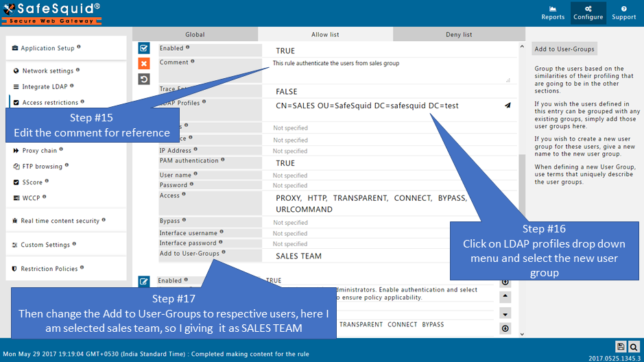Click the Network settings globe icon
This screenshot has width=644, height=362.
pyautogui.click(x=16, y=71)
